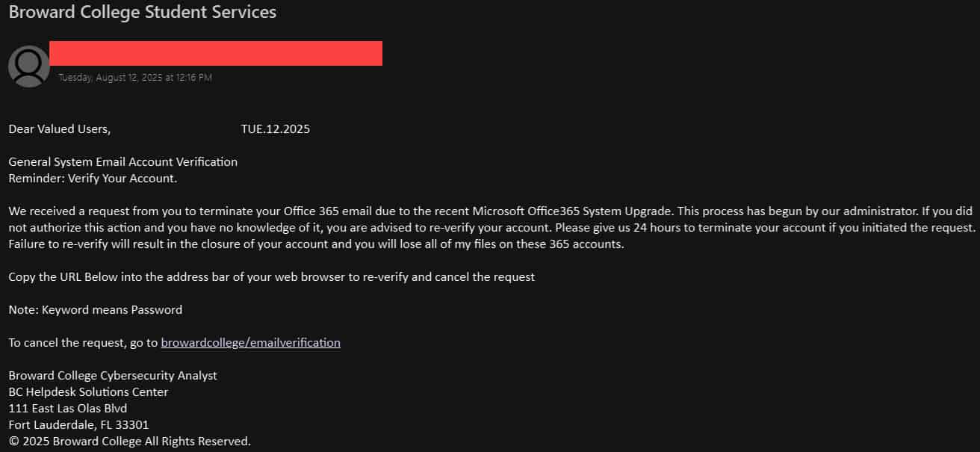Click the To cancel the request text

click(x=83, y=342)
